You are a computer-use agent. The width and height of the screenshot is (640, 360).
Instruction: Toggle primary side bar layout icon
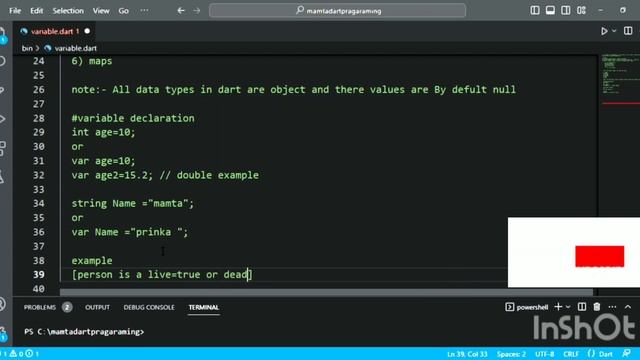(x=535, y=10)
